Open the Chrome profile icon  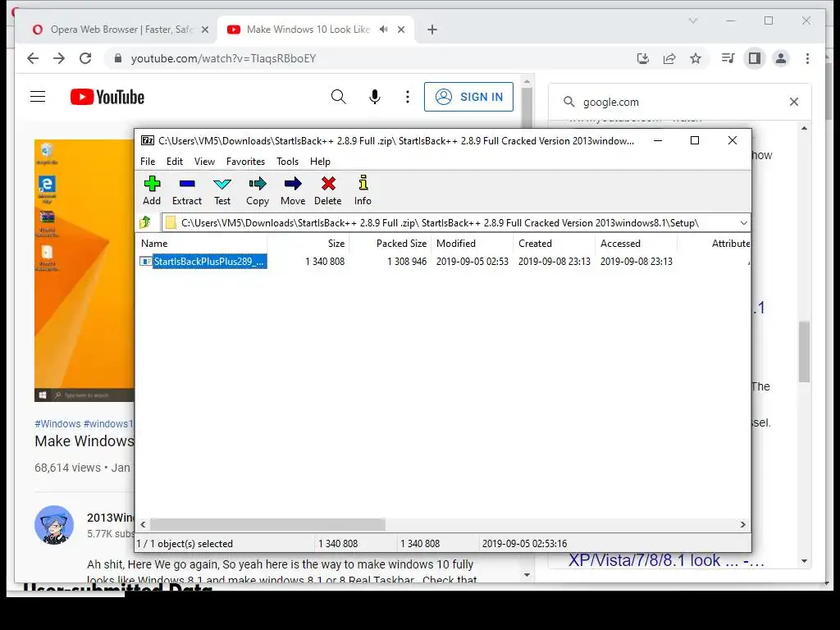(781, 58)
